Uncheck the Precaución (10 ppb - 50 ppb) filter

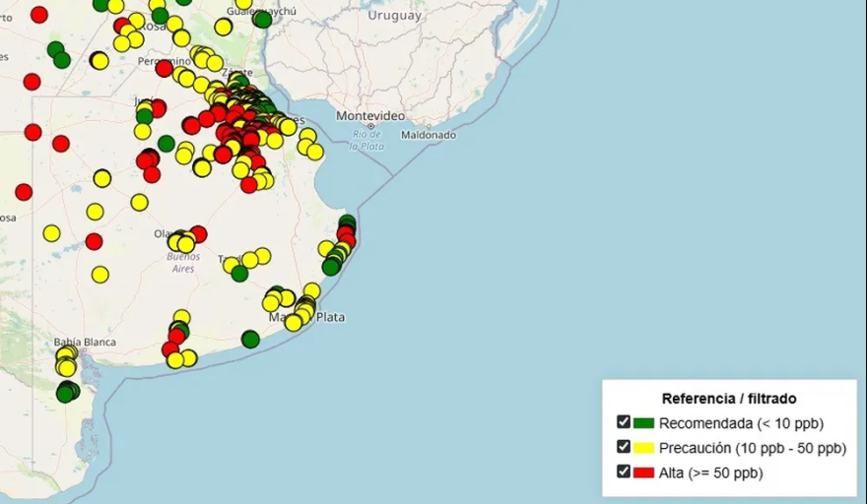624,447
